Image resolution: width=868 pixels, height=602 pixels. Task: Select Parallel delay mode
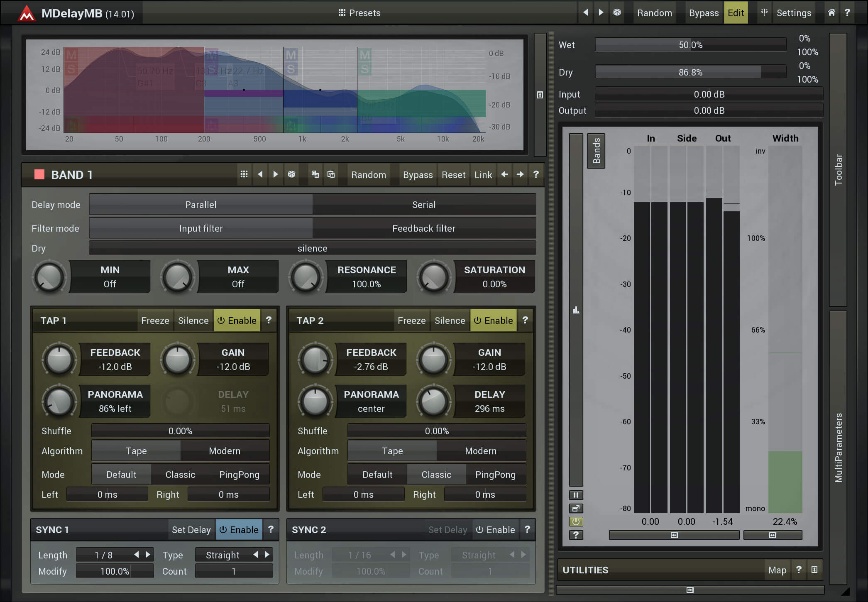click(x=201, y=205)
